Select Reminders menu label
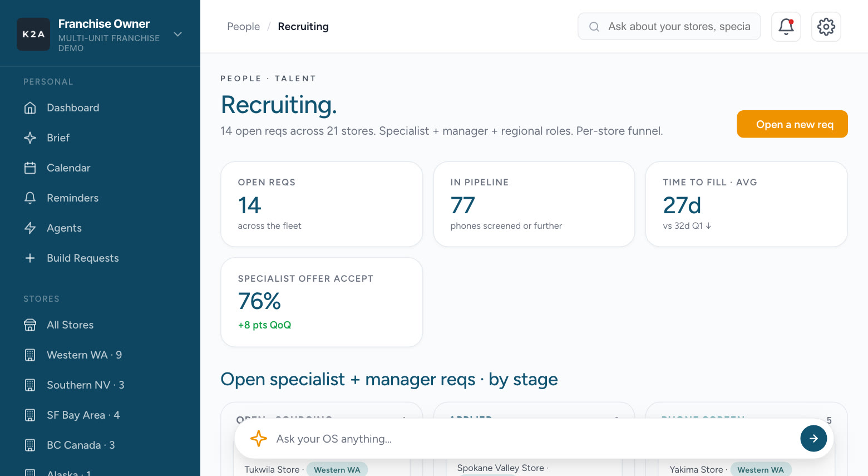Image resolution: width=868 pixels, height=476 pixels. [73, 198]
